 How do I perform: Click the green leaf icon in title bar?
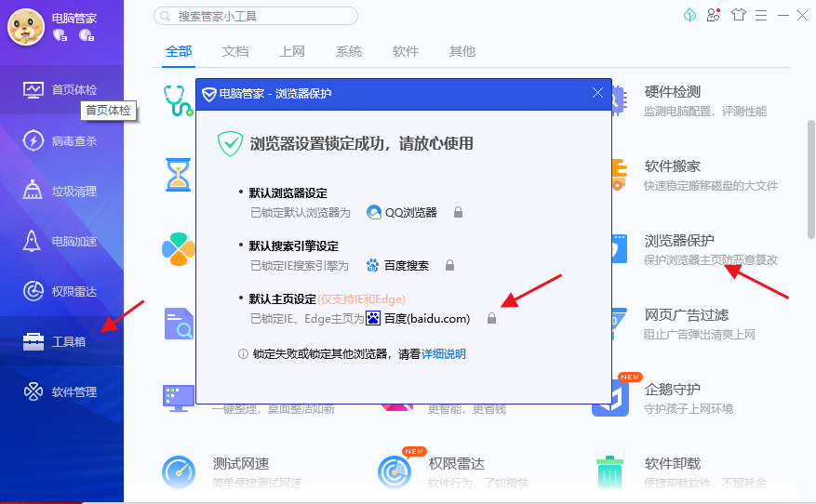pyautogui.click(x=689, y=15)
